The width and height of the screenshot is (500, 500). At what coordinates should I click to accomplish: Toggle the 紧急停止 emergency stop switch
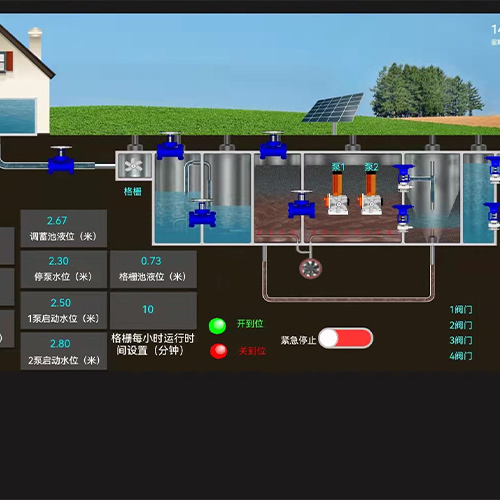coord(346,338)
